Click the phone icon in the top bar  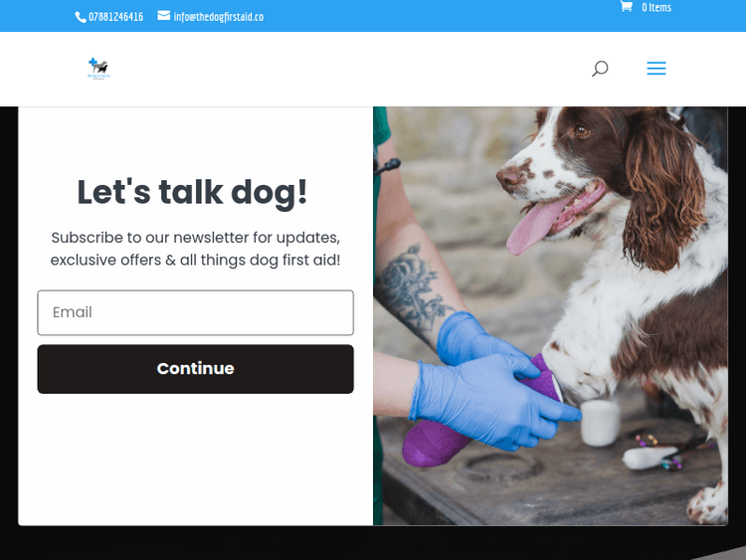click(80, 17)
